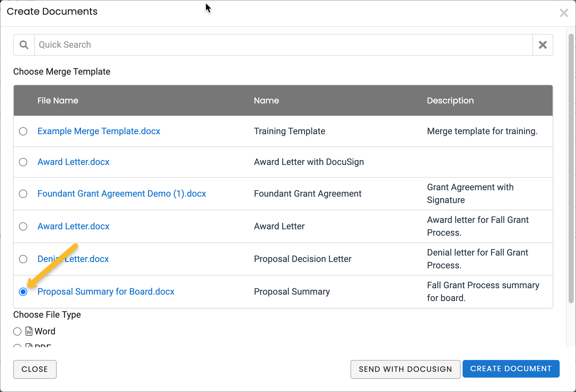Screen dimensions: 576x392
Task: Open the Example Merge Template.docx link
Action: pos(99,131)
